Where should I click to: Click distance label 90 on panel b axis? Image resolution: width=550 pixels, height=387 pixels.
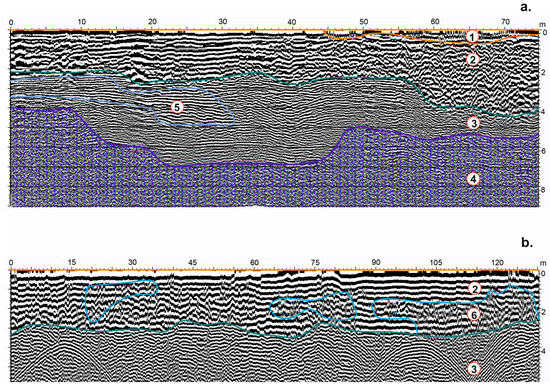tap(376, 262)
